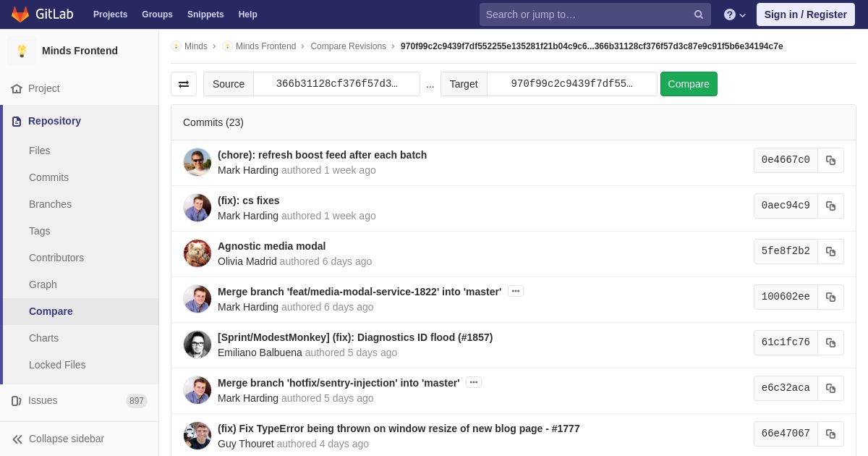Image resolution: width=868 pixels, height=456 pixels.
Task: Open commit link e6c32aca
Action: point(786,388)
